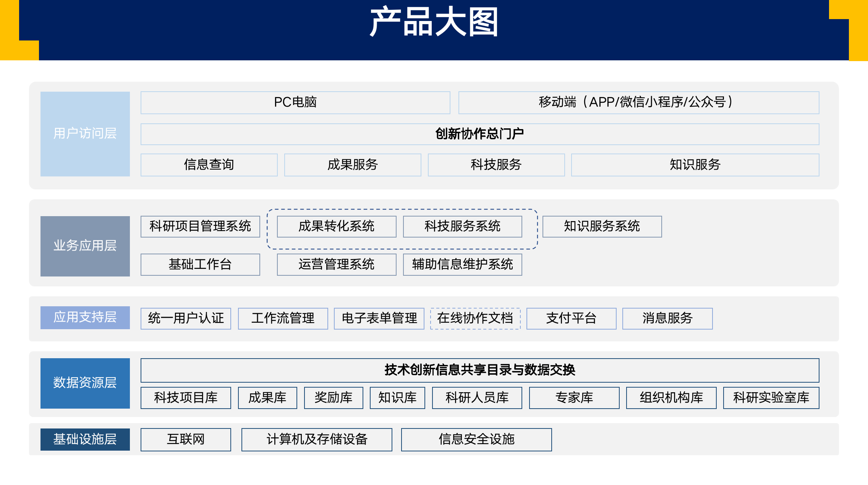Screen dimensions: 868x485
Task: Select the dashed 在线协作文档 box
Action: [x=475, y=318]
